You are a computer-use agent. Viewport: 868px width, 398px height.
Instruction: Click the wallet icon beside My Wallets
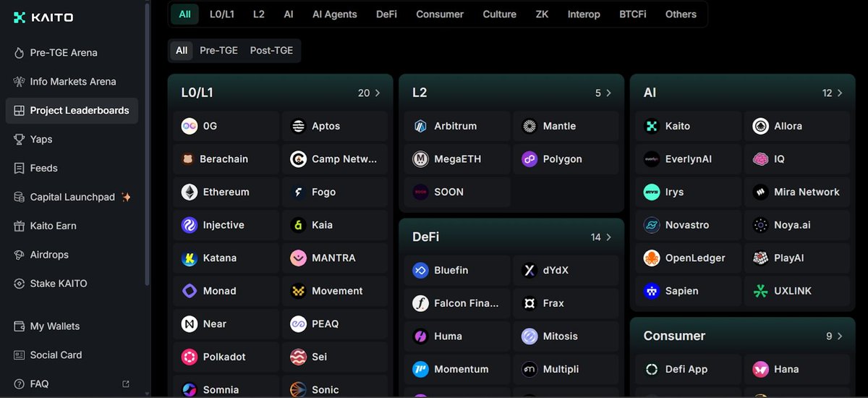click(20, 326)
